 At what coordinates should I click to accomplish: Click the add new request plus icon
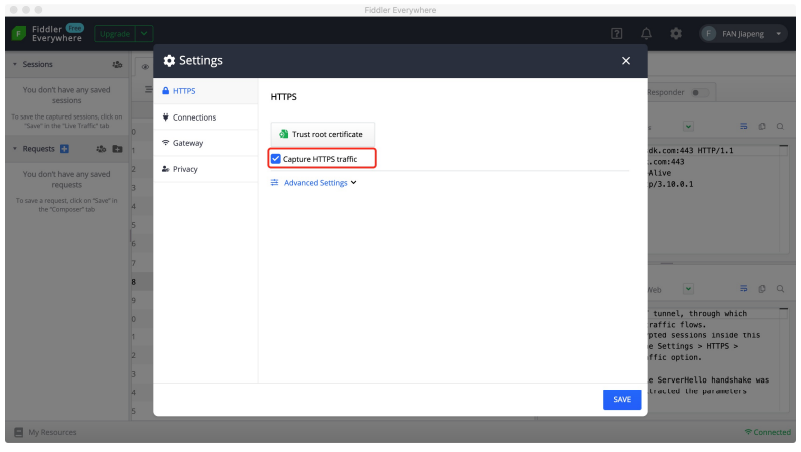(65, 149)
